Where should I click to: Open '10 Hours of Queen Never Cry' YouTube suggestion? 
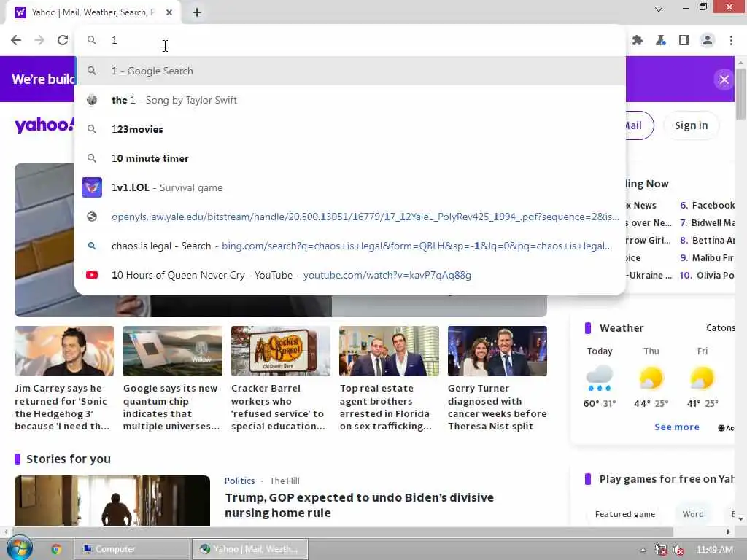(x=350, y=275)
